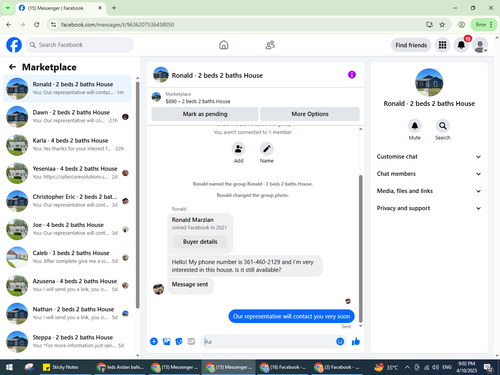Click the message Aa input field
The image size is (500, 375).
tap(268, 341)
